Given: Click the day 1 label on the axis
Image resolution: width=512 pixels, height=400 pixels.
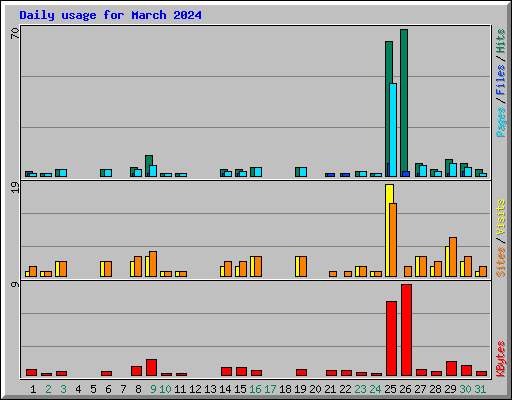Looking at the screenshot, I should pos(33,389).
